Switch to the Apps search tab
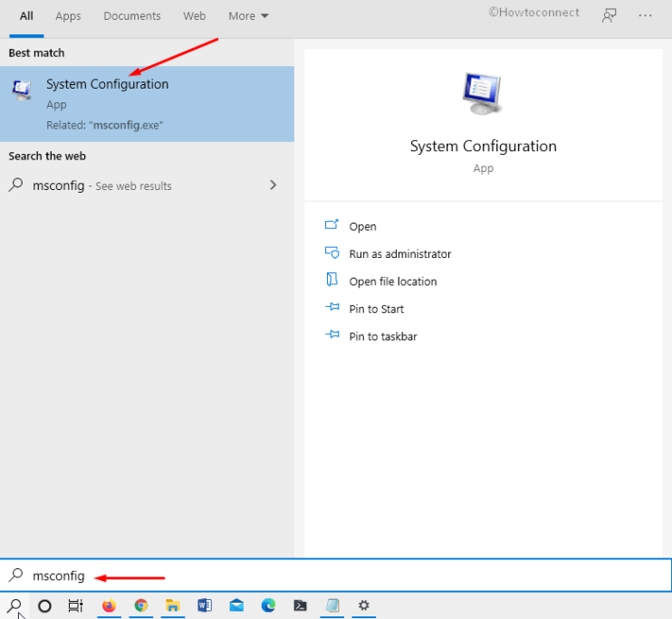The width and height of the screenshot is (672, 619). [68, 16]
